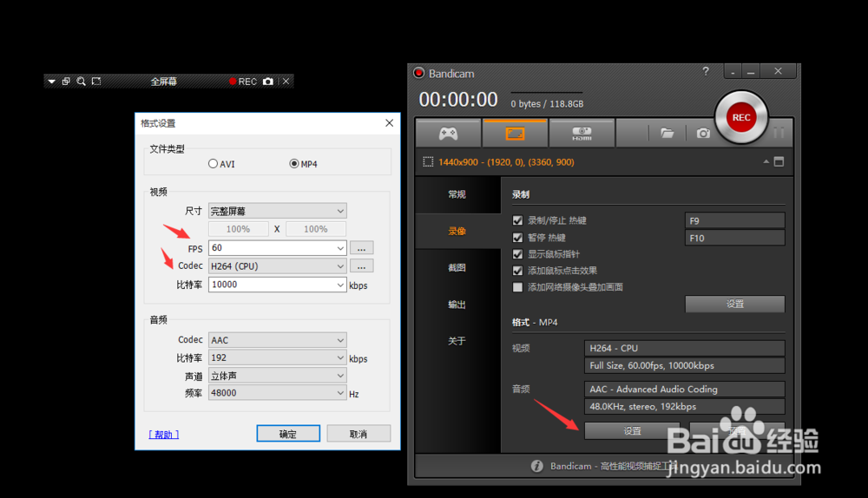Image resolution: width=868 pixels, height=498 pixels.
Task: Open the audio bitrate 192 dropdown
Action: click(278, 358)
